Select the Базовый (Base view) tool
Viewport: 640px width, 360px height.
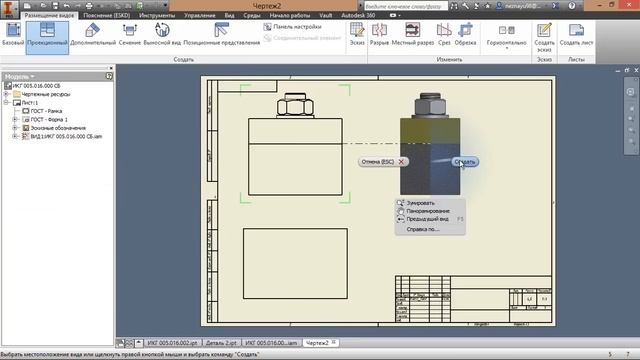(x=13, y=34)
